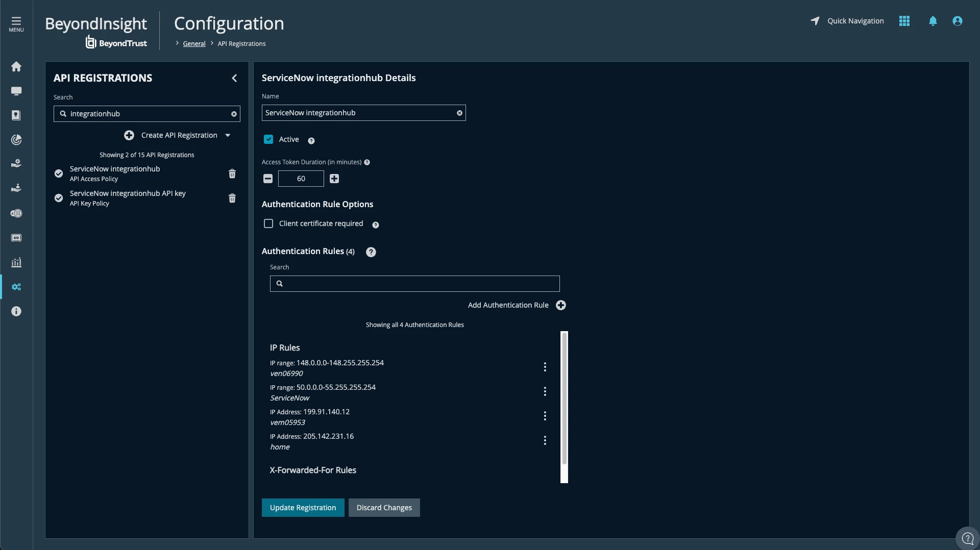Show help for Authentication Rules
Image resolution: width=980 pixels, height=550 pixels.
371,252
